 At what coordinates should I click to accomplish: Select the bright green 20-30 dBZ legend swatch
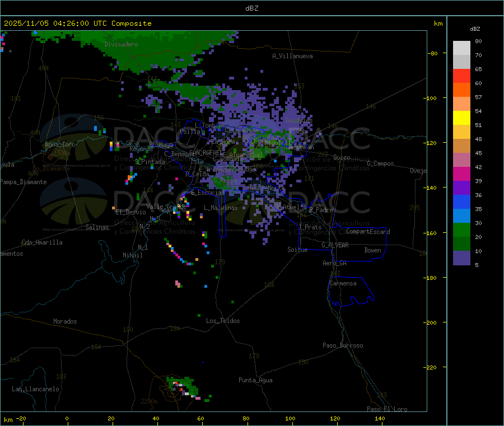(x=461, y=230)
